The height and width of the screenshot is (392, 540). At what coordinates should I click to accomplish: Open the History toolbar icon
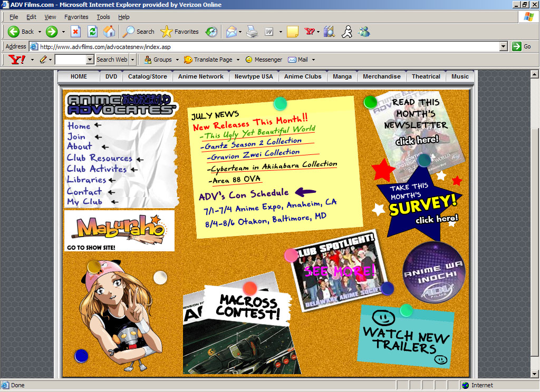pos(211,32)
